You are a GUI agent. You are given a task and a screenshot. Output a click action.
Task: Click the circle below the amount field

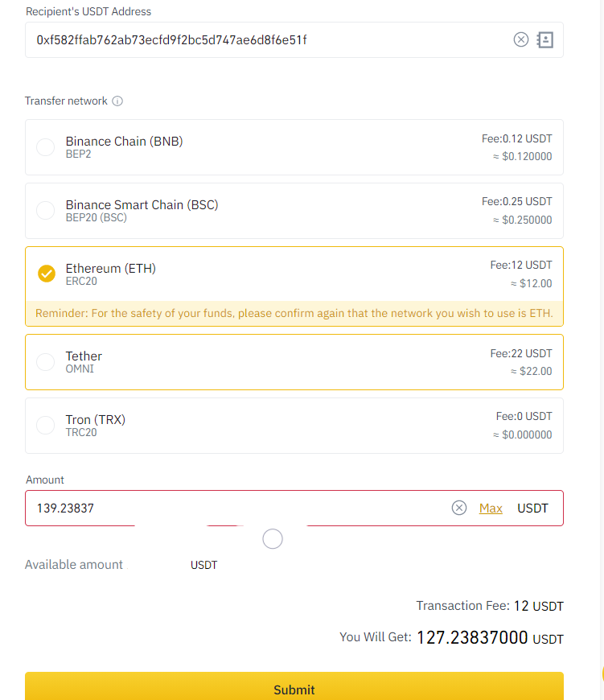pos(273,539)
